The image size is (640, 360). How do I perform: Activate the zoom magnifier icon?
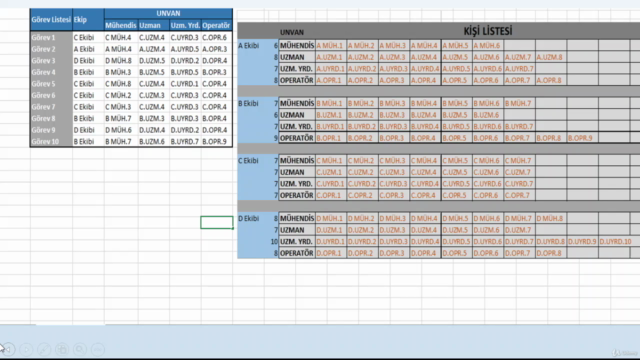80,349
